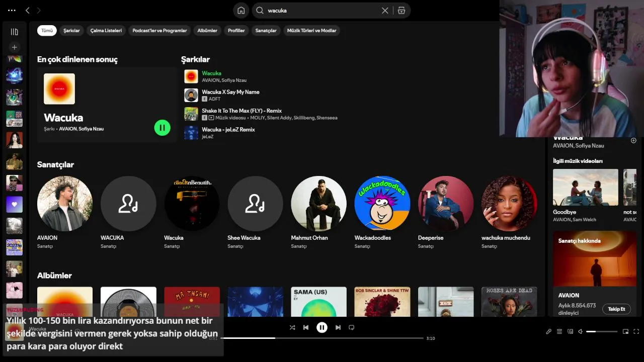This screenshot has width=644, height=362.
Task: Open the vinyl record album cover
Action: 128,302
